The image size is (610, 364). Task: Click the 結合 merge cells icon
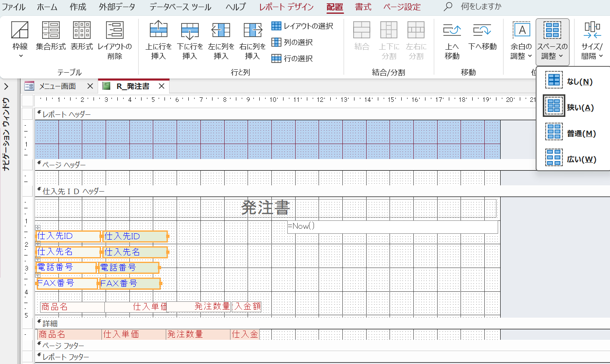click(x=362, y=37)
